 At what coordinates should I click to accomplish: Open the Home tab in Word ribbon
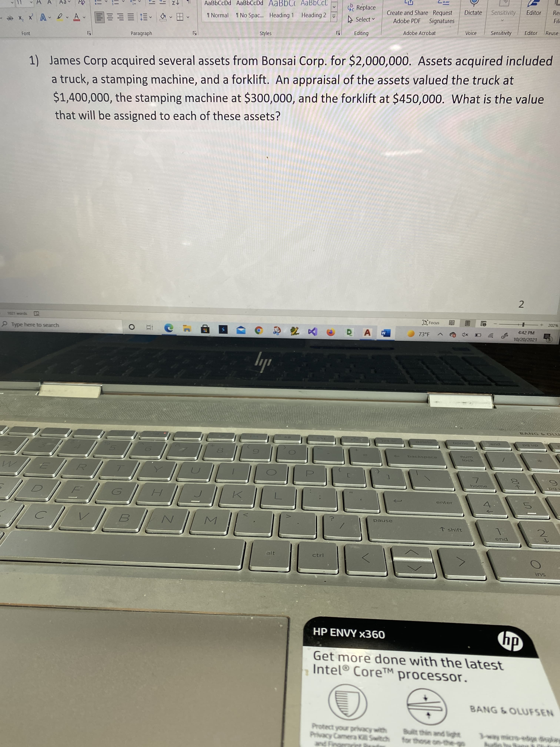click(26, 0)
